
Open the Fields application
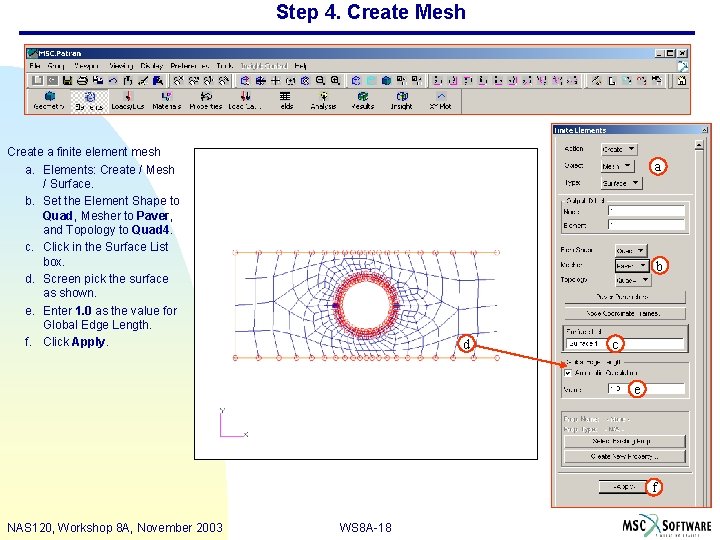pos(285,101)
